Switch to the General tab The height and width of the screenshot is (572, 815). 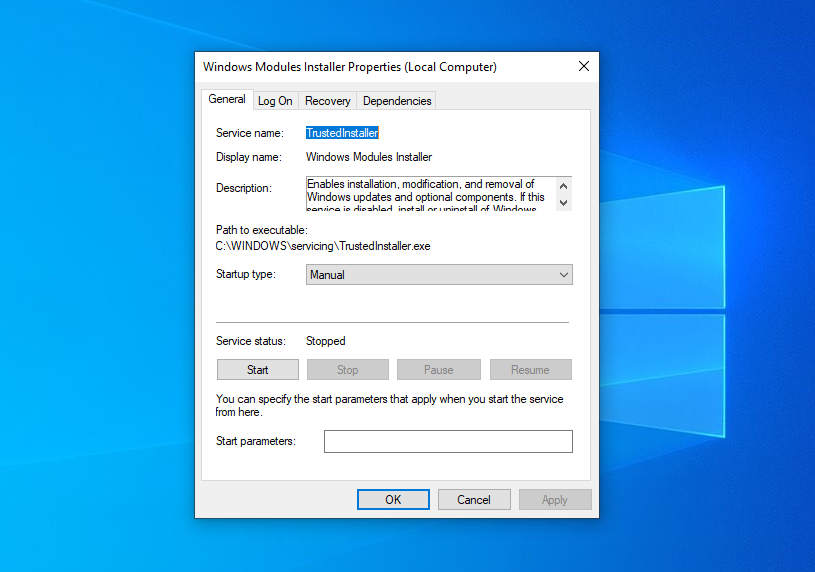[227, 100]
